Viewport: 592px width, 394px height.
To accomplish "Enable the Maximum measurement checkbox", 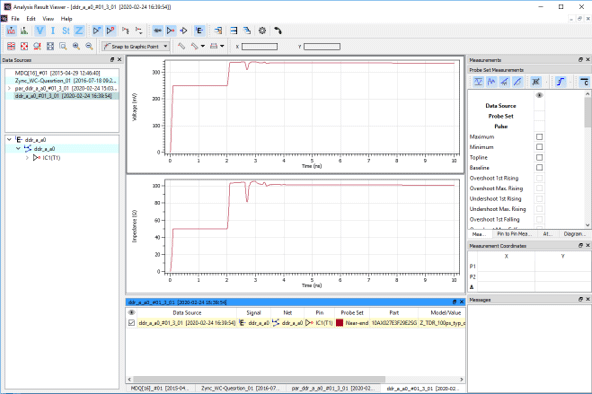I will coord(540,137).
